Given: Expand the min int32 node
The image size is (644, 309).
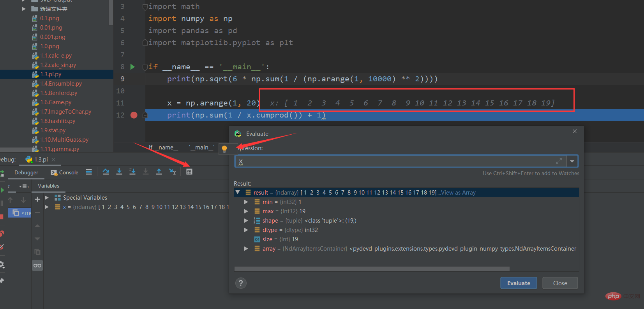Looking at the screenshot, I should [246, 202].
